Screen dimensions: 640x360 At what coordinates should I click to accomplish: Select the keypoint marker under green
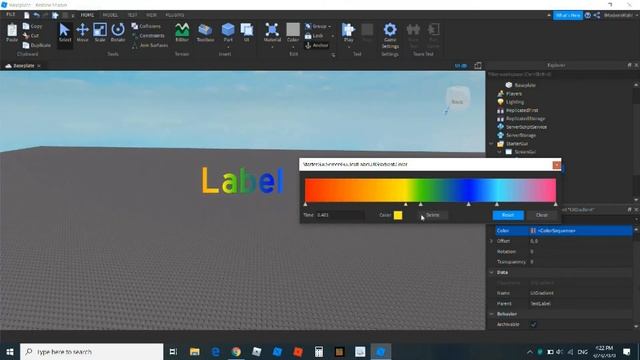[x=420, y=204]
